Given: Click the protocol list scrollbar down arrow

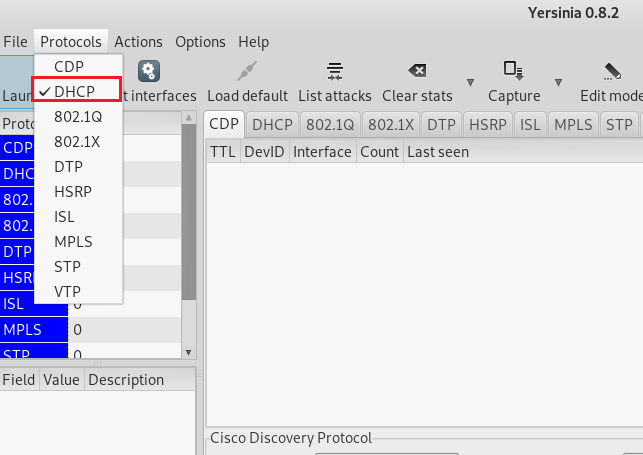Looking at the screenshot, I should 189,352.
